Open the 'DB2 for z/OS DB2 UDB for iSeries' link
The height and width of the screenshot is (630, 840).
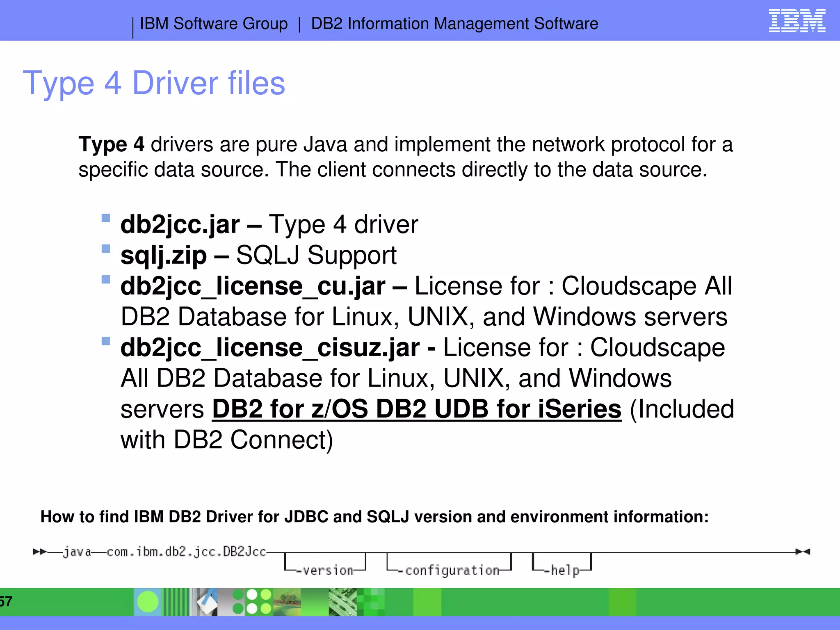pos(417,409)
